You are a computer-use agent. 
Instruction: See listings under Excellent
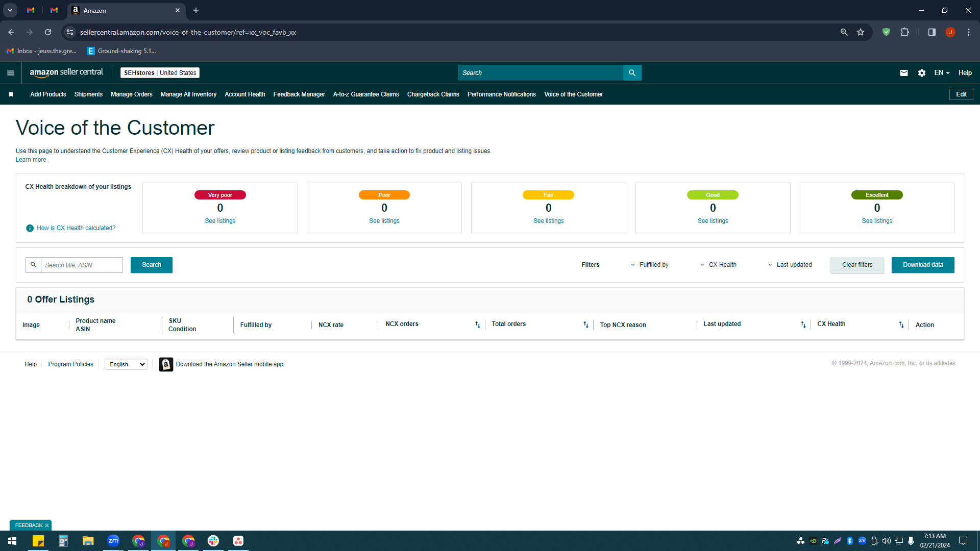coord(877,221)
